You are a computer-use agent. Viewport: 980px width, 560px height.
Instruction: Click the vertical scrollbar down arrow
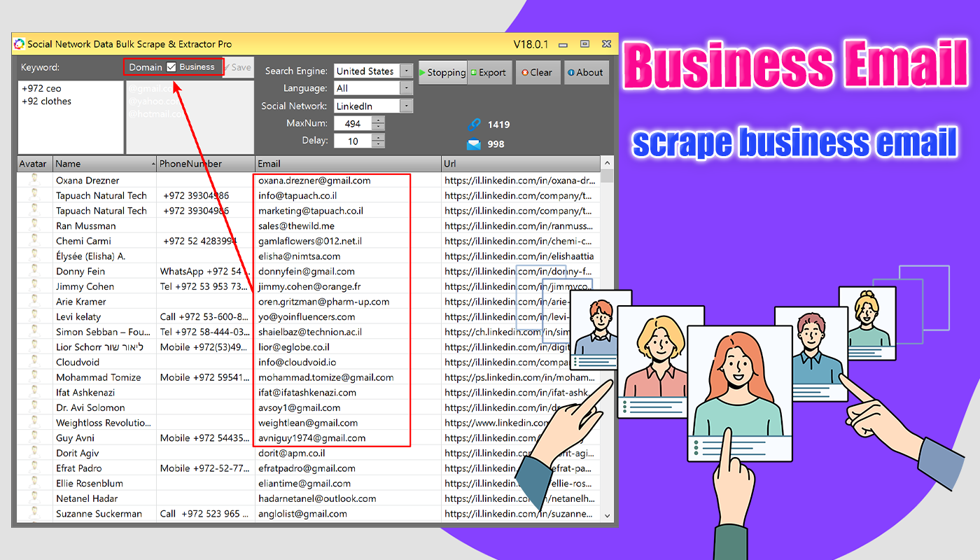coord(607,516)
